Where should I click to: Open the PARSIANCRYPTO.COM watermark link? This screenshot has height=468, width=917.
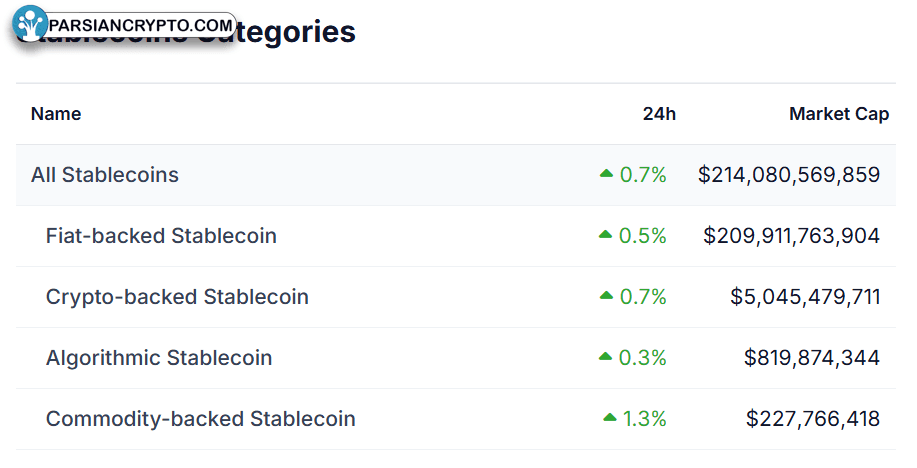click(x=140, y=25)
